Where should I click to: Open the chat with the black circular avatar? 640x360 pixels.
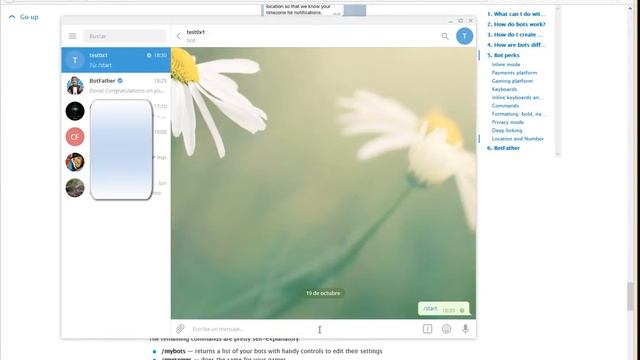click(75, 111)
